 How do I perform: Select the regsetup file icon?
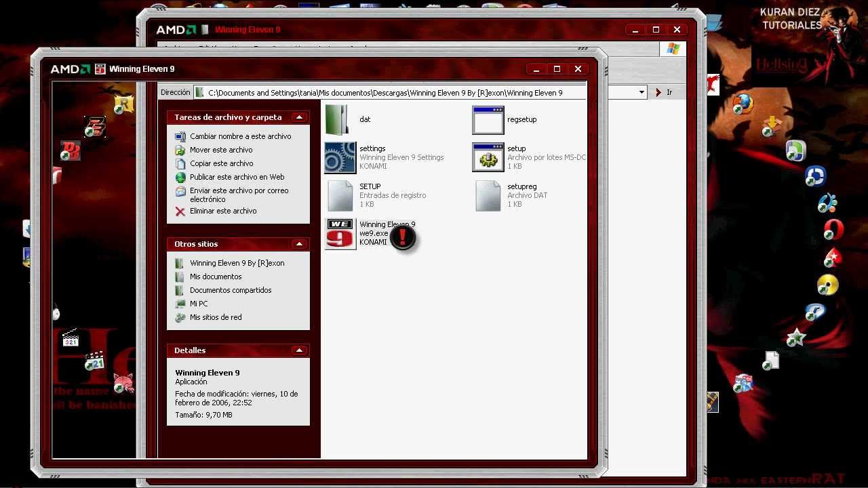coord(488,120)
